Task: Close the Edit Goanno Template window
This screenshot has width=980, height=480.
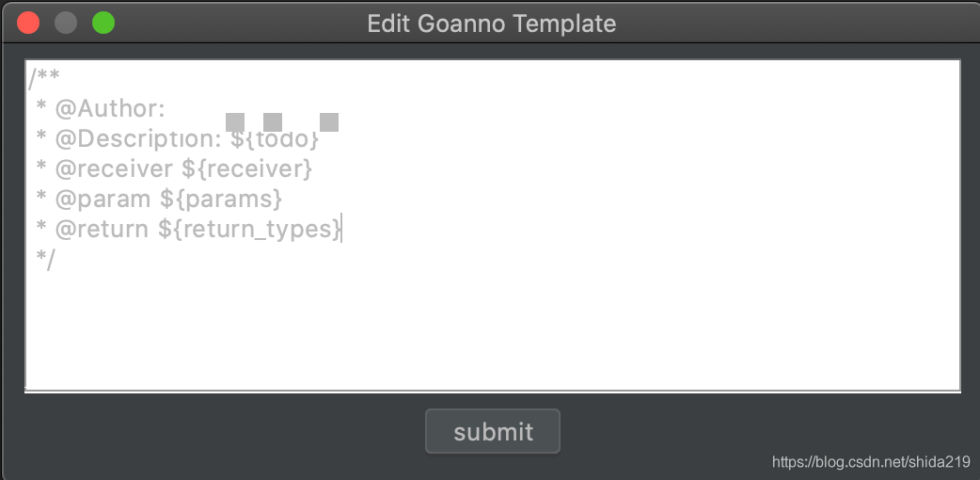Action: (x=28, y=24)
